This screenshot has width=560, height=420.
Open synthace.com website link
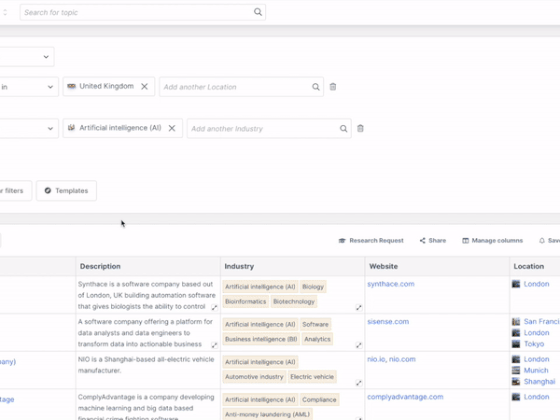click(391, 284)
